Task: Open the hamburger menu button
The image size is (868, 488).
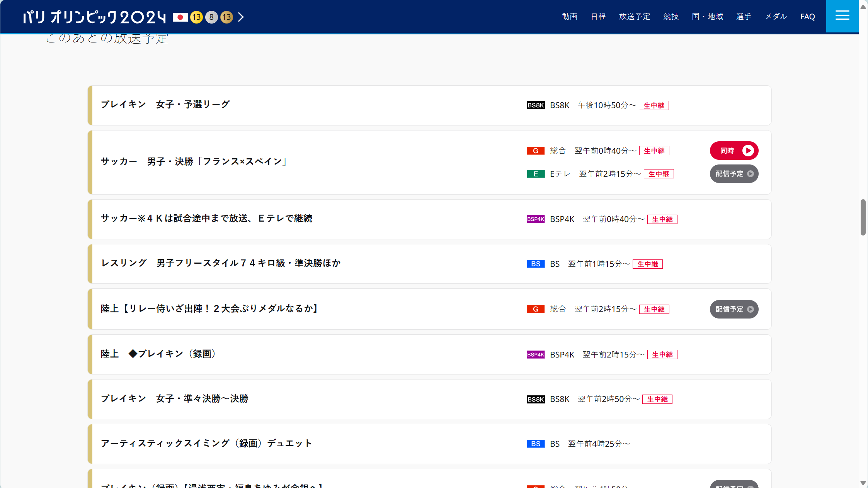Action: (x=842, y=16)
